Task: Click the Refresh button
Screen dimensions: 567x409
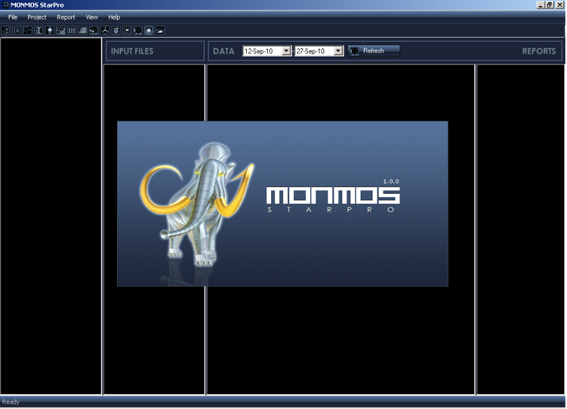Action: tap(374, 51)
